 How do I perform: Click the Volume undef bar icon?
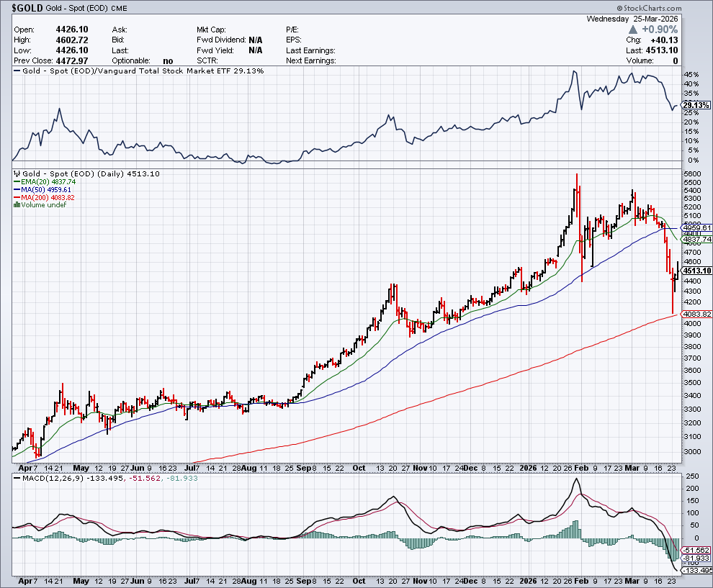tap(17, 205)
